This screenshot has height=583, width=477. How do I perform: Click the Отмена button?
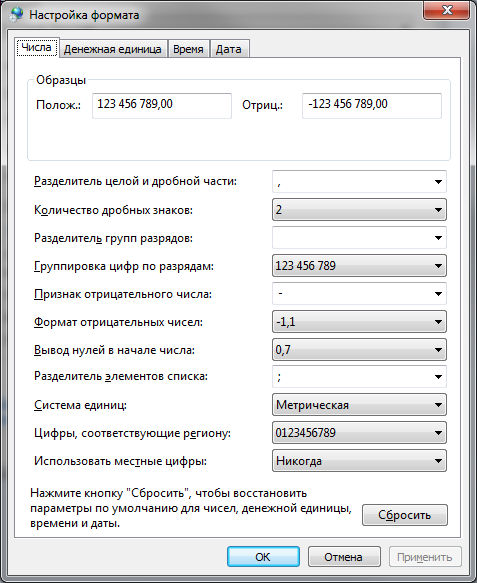point(344,557)
